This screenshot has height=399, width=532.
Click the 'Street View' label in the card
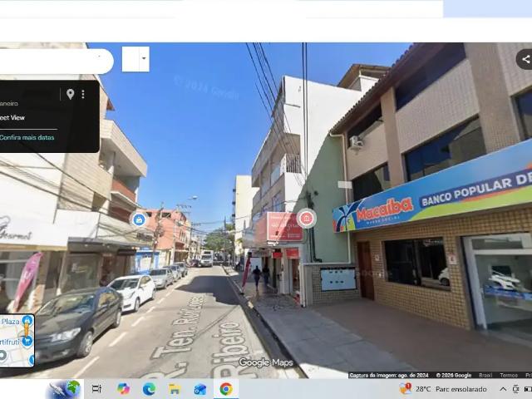12,118
